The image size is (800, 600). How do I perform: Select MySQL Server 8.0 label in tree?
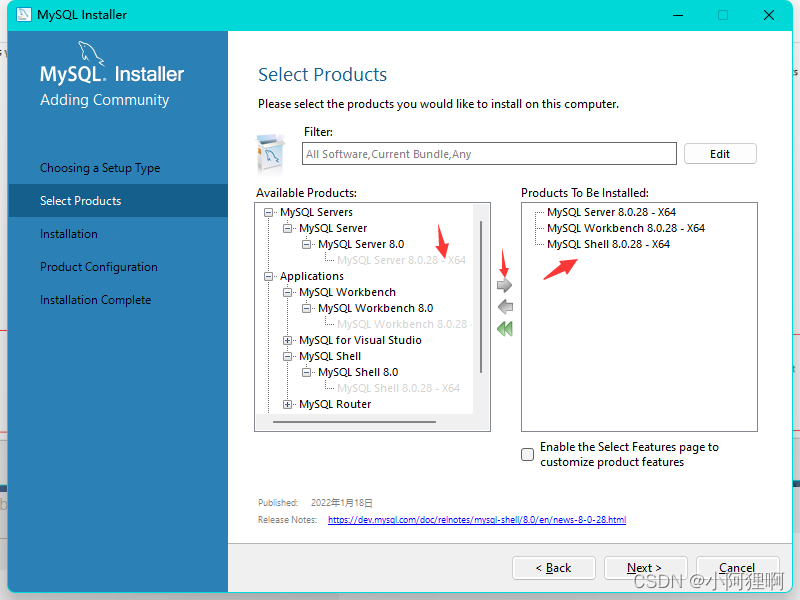click(361, 244)
